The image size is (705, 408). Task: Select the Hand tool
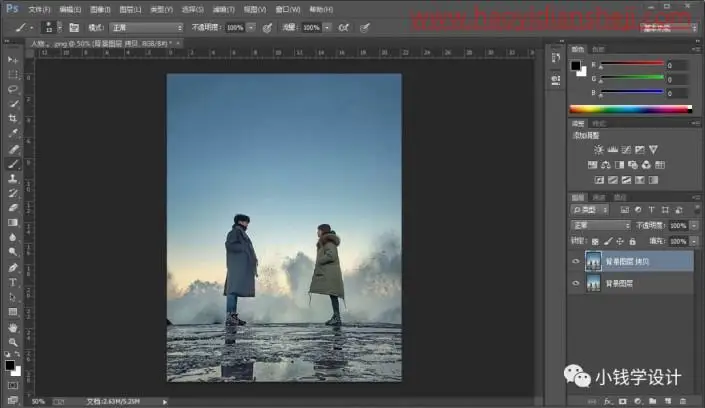tap(13, 327)
